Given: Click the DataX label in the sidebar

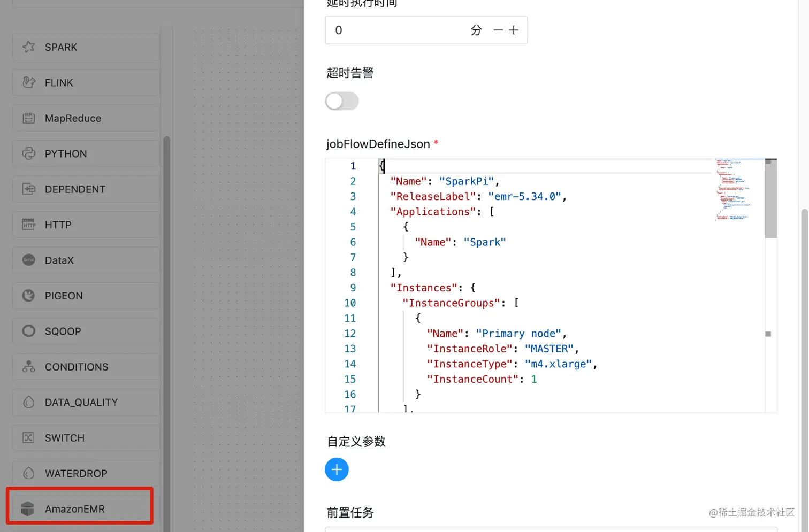Looking at the screenshot, I should tap(59, 260).
